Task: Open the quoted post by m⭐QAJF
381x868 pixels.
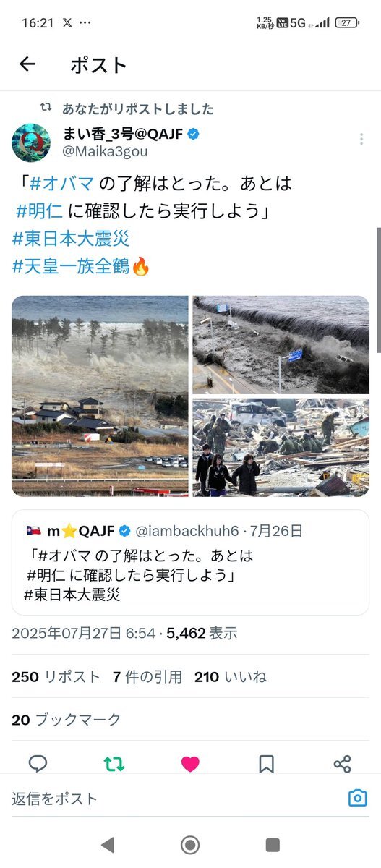Action: (190, 562)
